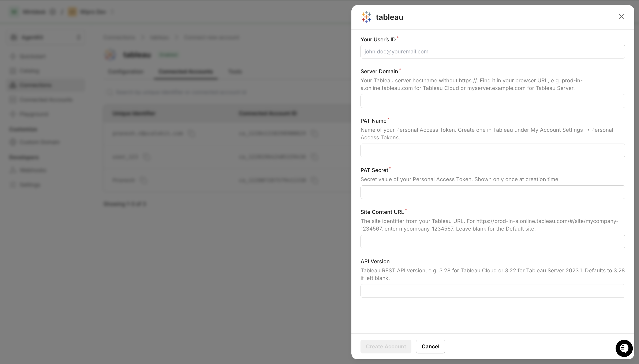Image resolution: width=639 pixels, height=364 pixels.
Task: Open Connections in the sidebar
Action: pos(35,85)
